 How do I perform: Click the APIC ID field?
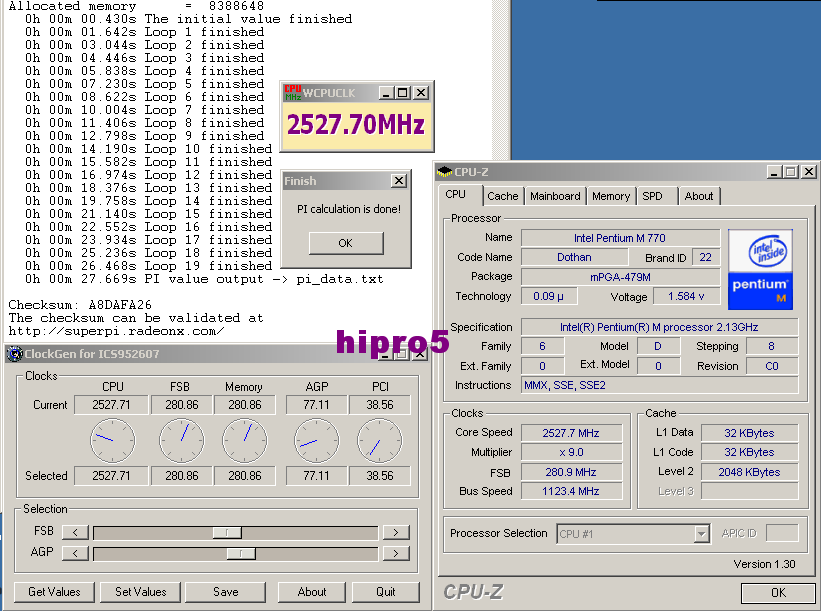(782, 534)
